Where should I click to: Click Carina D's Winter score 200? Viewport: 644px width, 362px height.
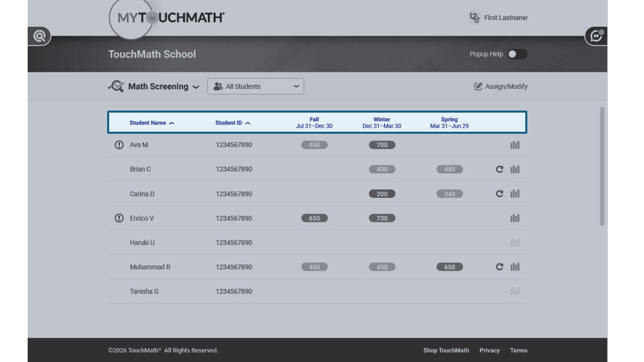click(382, 194)
